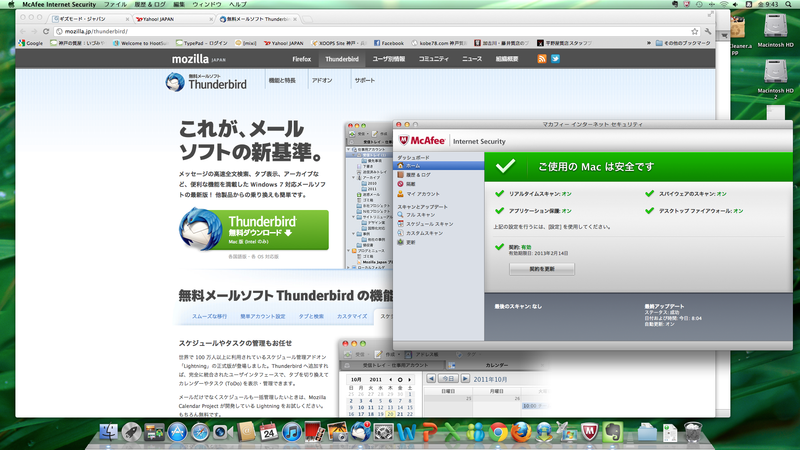Viewport: 800px width, 450px height.
Task: Open 編集 menu in menu bar
Action: [x=179, y=4]
